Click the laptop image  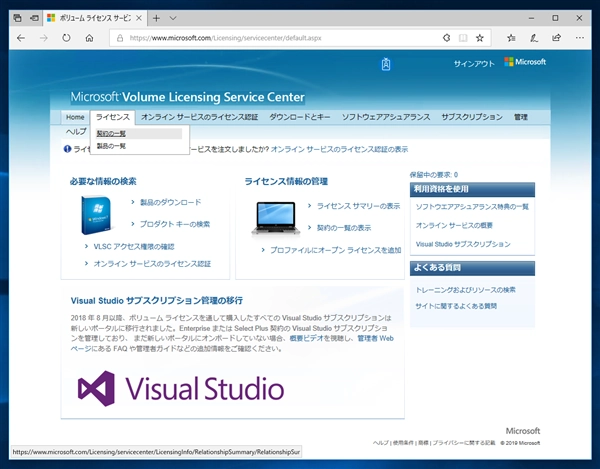276,218
